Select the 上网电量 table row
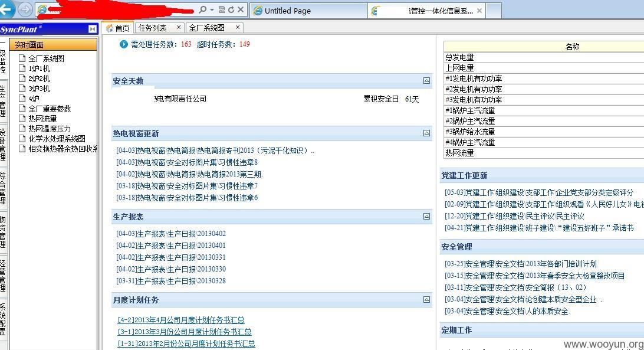 544,68
